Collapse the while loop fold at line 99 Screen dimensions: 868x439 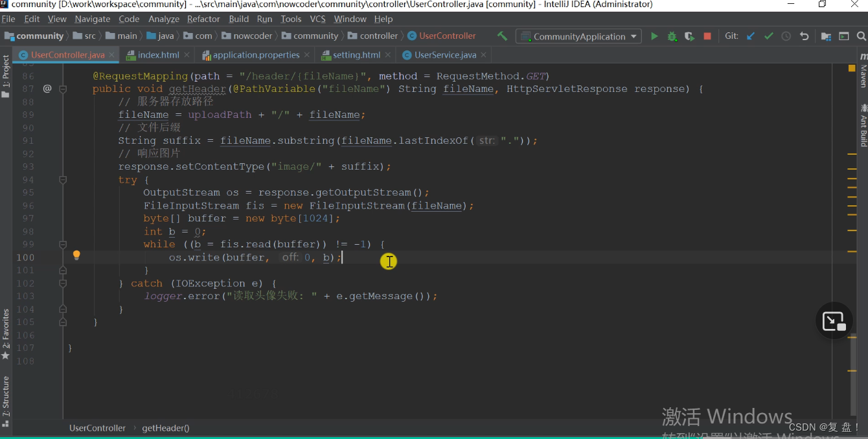click(63, 244)
